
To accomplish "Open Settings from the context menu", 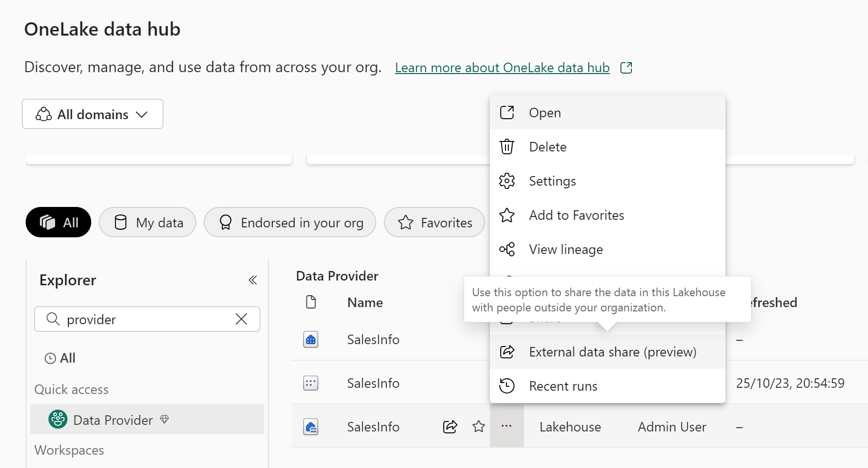I will click(608, 181).
